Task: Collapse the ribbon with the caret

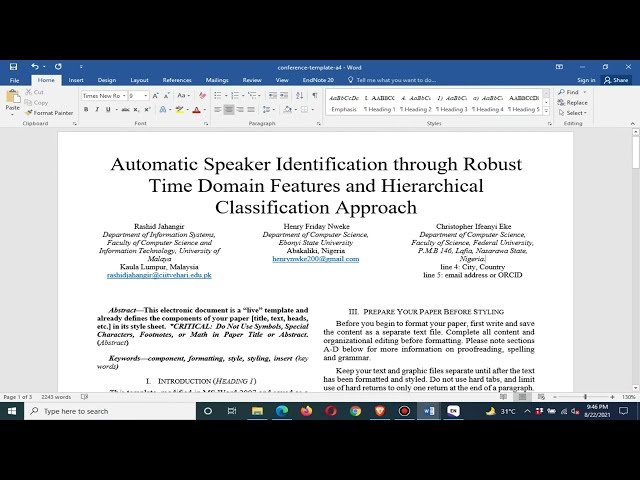Action: click(x=632, y=123)
